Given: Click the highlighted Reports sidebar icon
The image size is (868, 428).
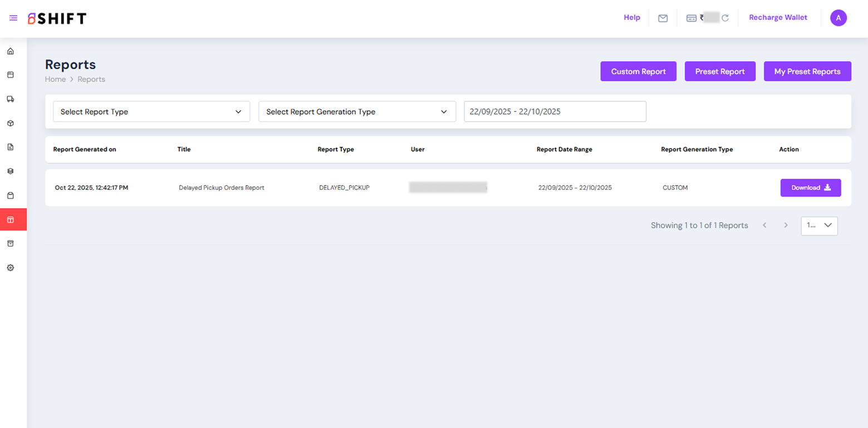Looking at the screenshot, I should pos(10,220).
